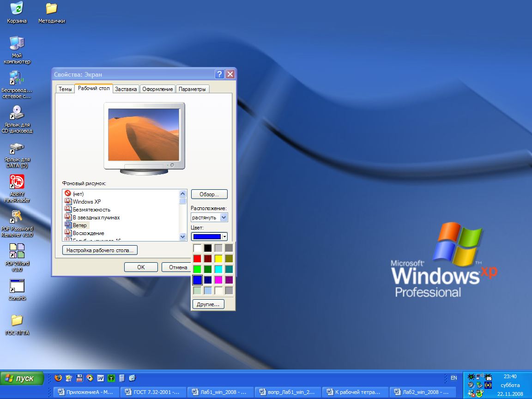Switch to the Рабочий стол tab
The image size is (532, 399).
coord(94,88)
